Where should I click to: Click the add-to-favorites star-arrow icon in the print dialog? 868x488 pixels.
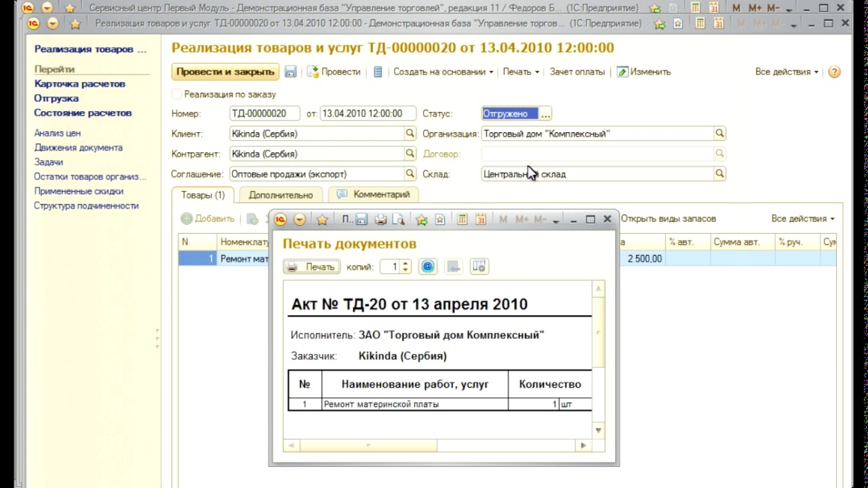click(x=422, y=220)
